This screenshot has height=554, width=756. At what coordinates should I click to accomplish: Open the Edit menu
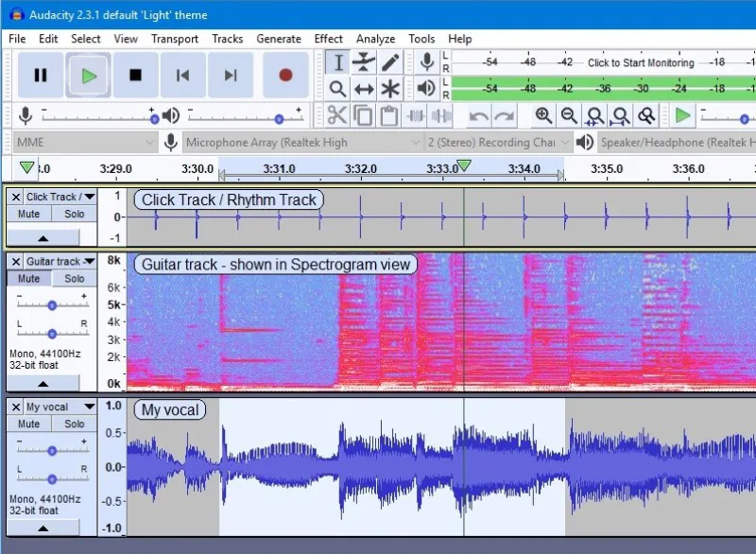(x=48, y=39)
